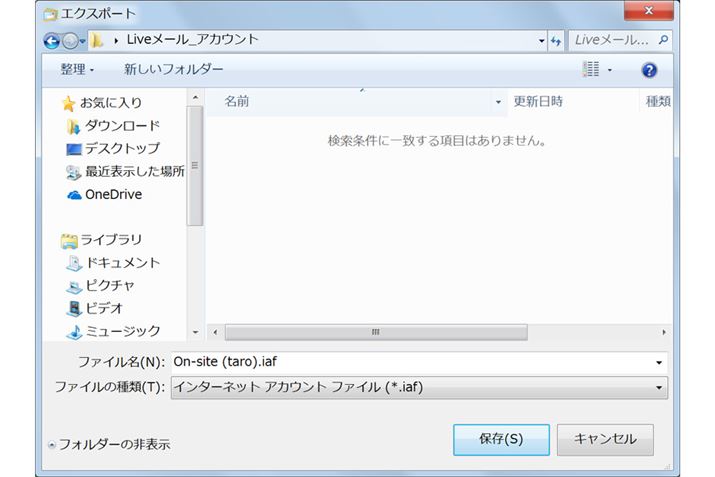
Task: Click the ダウンロード folder icon
Action: click(x=73, y=127)
